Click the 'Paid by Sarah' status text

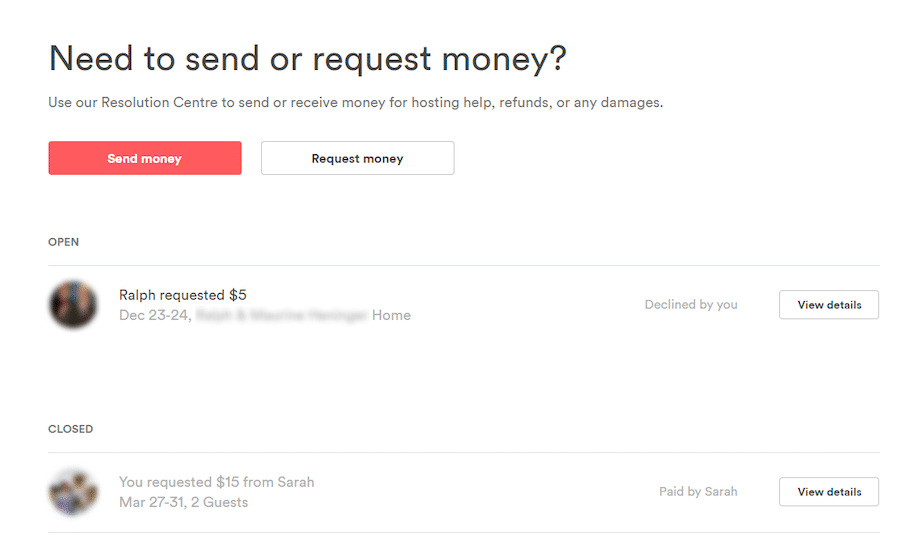(x=698, y=491)
